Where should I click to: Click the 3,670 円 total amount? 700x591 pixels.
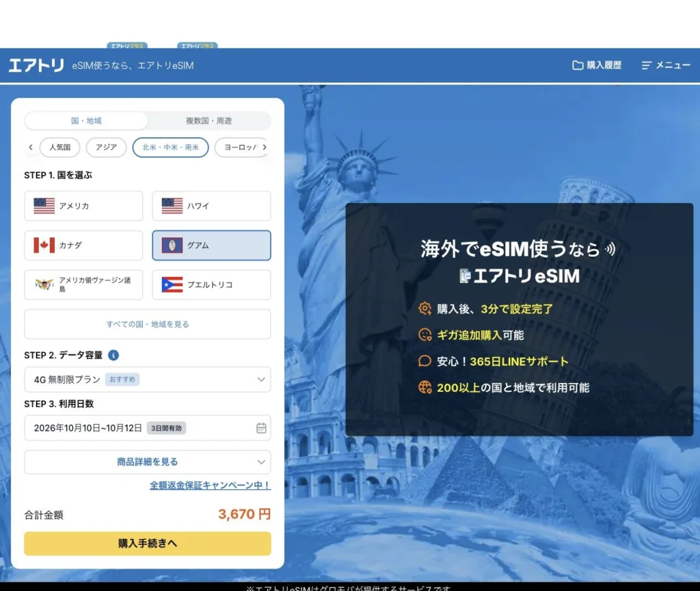pos(245,514)
